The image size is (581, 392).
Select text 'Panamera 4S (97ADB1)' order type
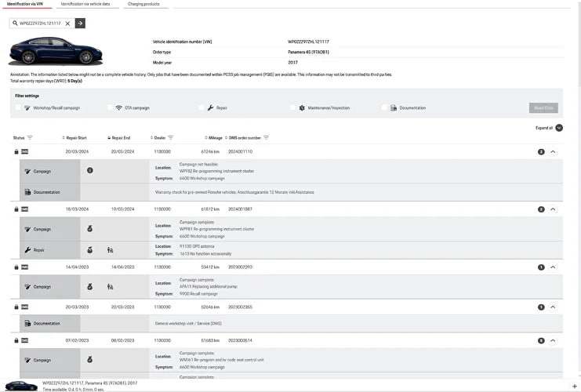[308, 53]
